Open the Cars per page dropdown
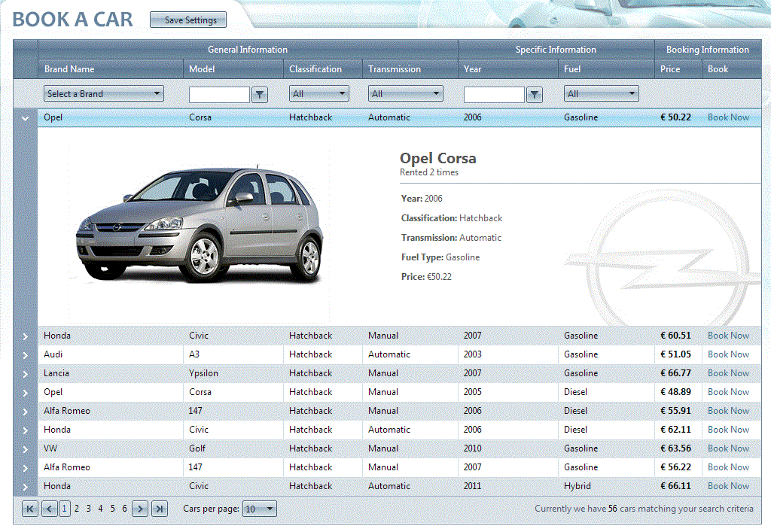 [x=260, y=509]
